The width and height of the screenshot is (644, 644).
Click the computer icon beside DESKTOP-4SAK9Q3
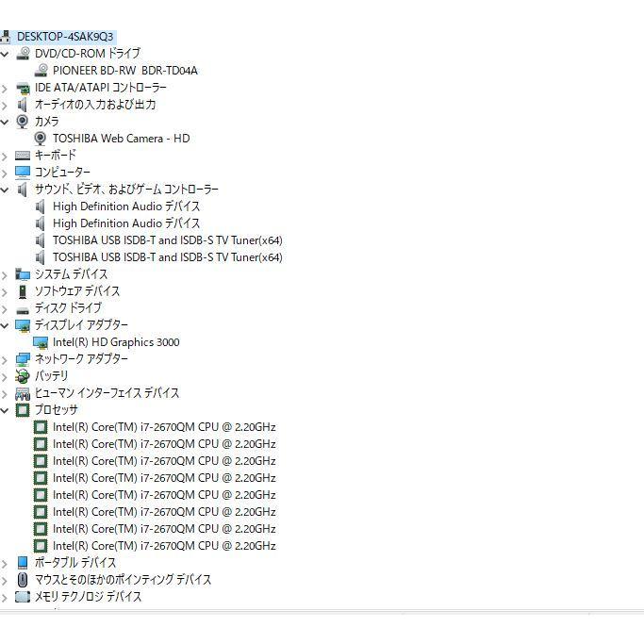(5, 37)
